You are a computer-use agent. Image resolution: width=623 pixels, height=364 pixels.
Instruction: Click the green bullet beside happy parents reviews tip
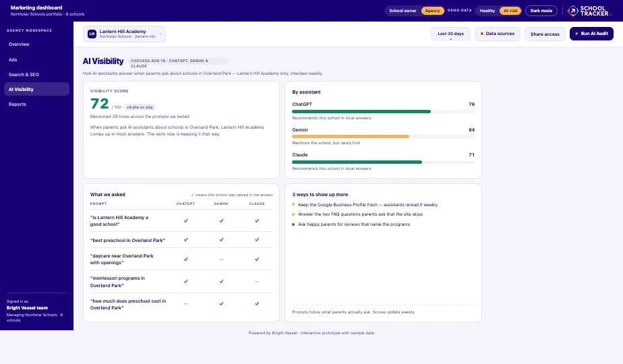[x=293, y=224]
